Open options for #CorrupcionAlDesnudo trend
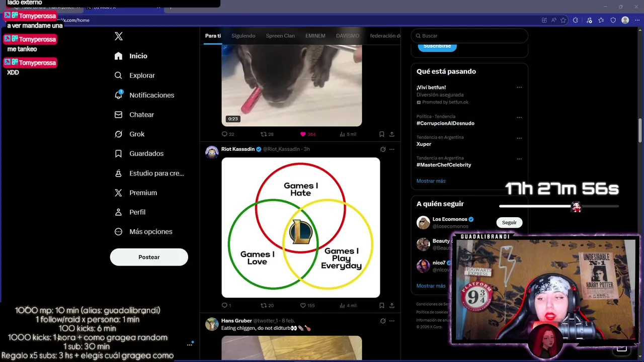The height and width of the screenshot is (362, 644). click(x=519, y=118)
